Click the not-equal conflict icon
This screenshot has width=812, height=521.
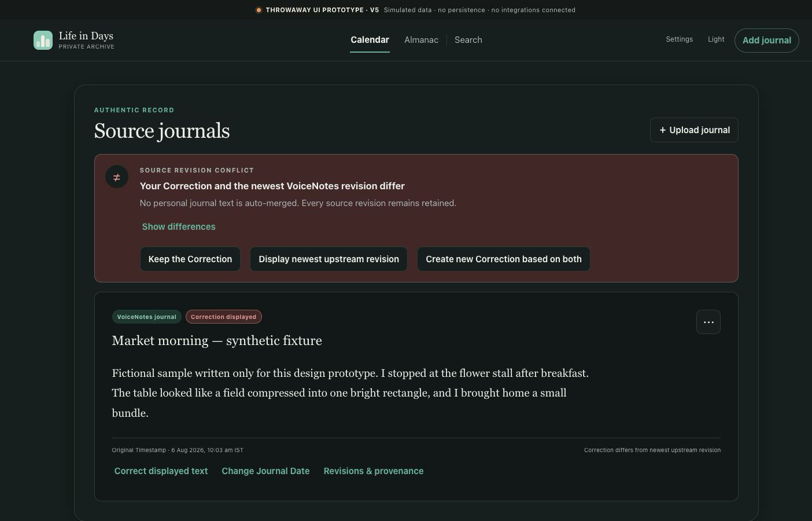pos(117,177)
